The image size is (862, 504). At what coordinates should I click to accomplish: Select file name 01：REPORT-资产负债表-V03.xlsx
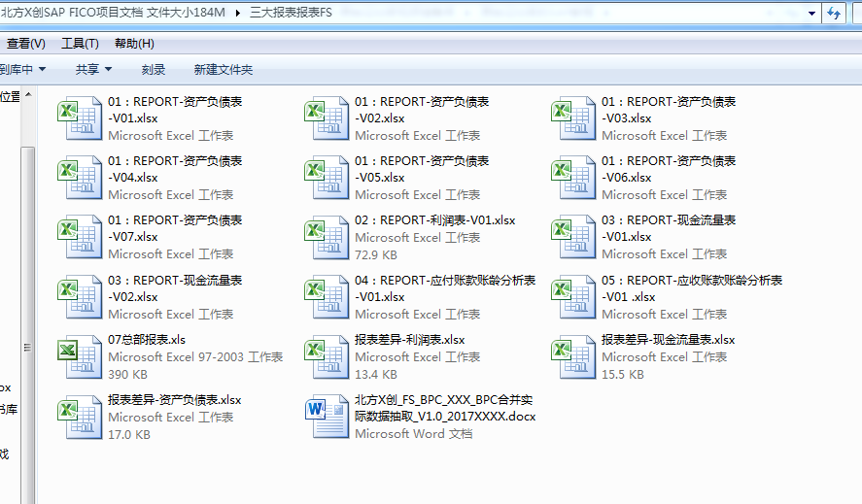[x=669, y=110]
